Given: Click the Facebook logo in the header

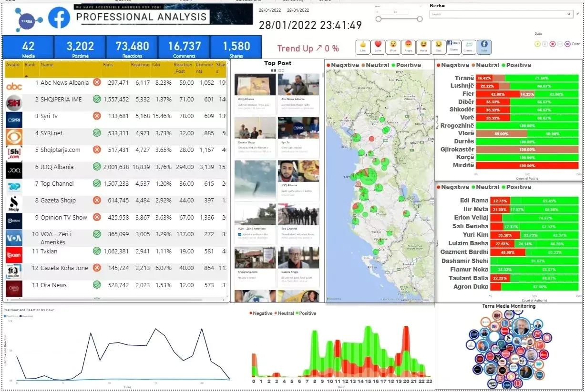Looking at the screenshot, I should [x=59, y=18].
